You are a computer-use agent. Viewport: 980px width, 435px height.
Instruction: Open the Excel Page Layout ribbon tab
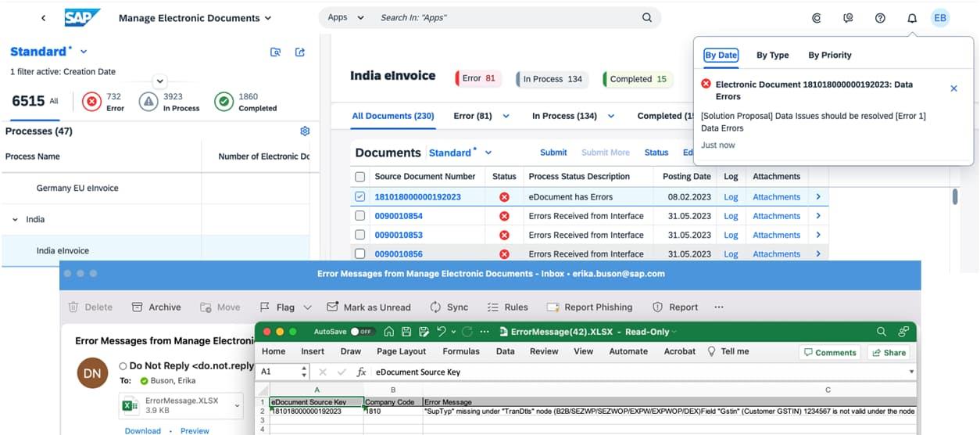coord(402,351)
